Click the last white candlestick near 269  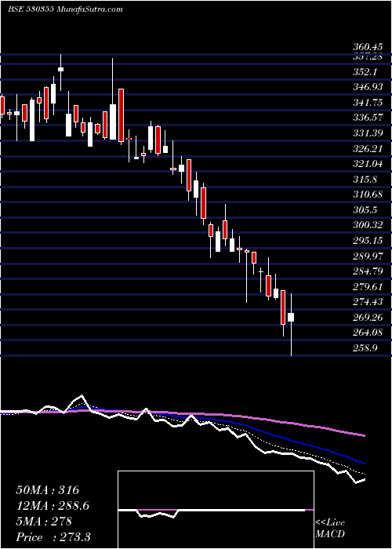pyautogui.click(x=291, y=317)
